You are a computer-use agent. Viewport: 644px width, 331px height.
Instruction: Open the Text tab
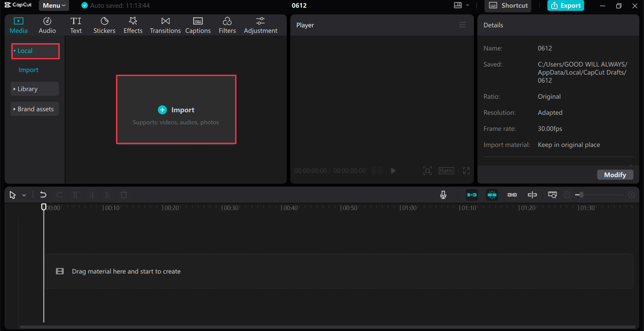coord(76,26)
